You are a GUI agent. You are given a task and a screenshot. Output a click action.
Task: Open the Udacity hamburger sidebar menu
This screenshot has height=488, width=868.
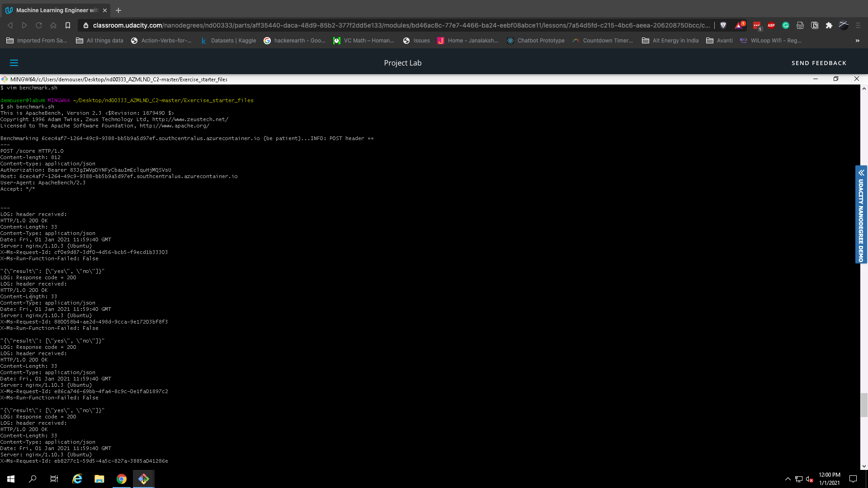pyautogui.click(x=14, y=63)
